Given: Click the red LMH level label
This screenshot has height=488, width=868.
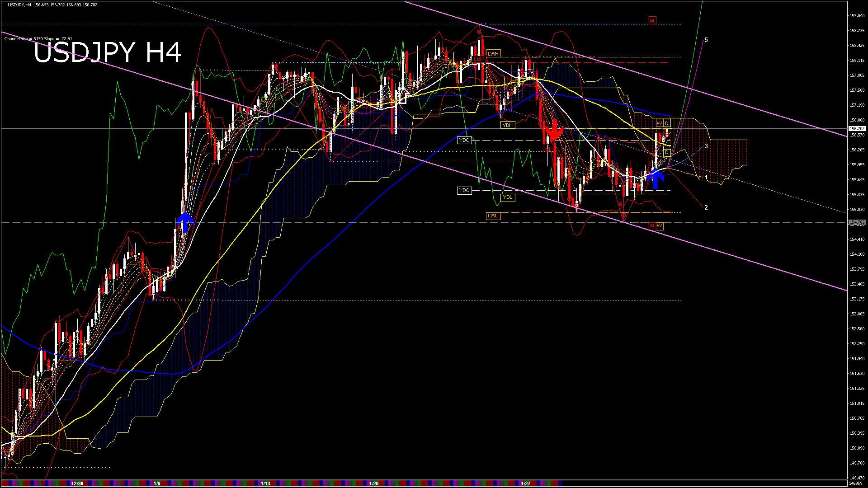Looking at the screenshot, I should coord(479,59).
